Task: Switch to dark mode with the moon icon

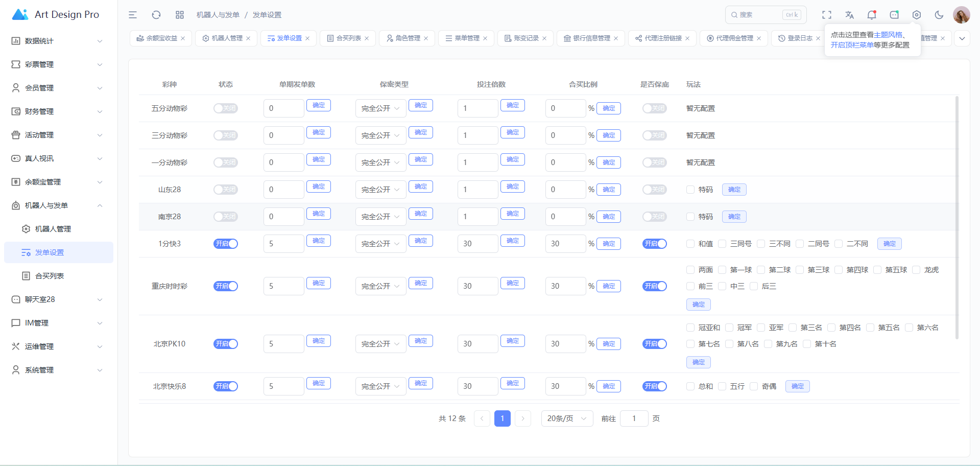Action: click(x=939, y=15)
